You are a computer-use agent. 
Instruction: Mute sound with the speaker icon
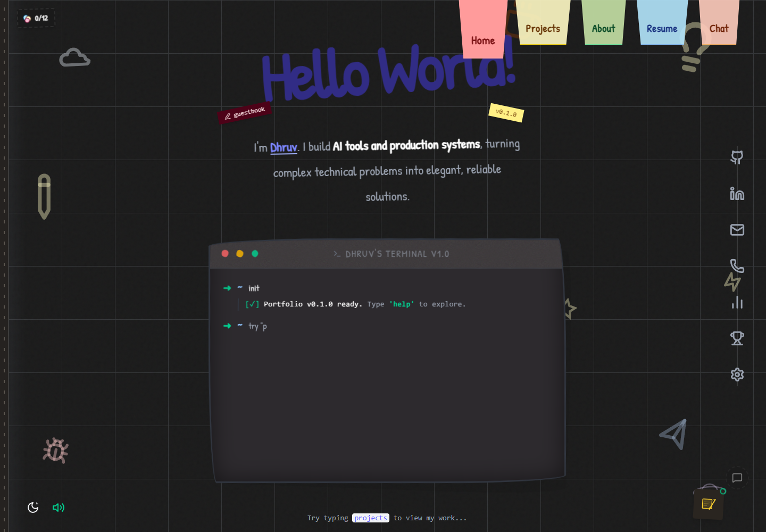pyautogui.click(x=59, y=508)
